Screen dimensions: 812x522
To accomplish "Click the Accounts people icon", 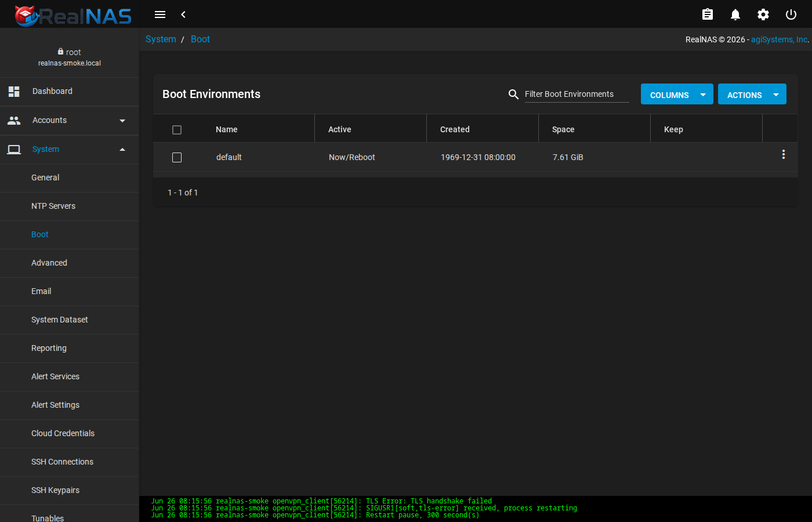I will click(x=14, y=120).
